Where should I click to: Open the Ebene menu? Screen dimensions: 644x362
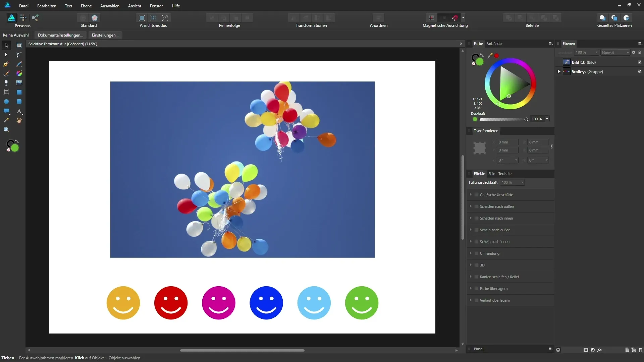[86, 6]
